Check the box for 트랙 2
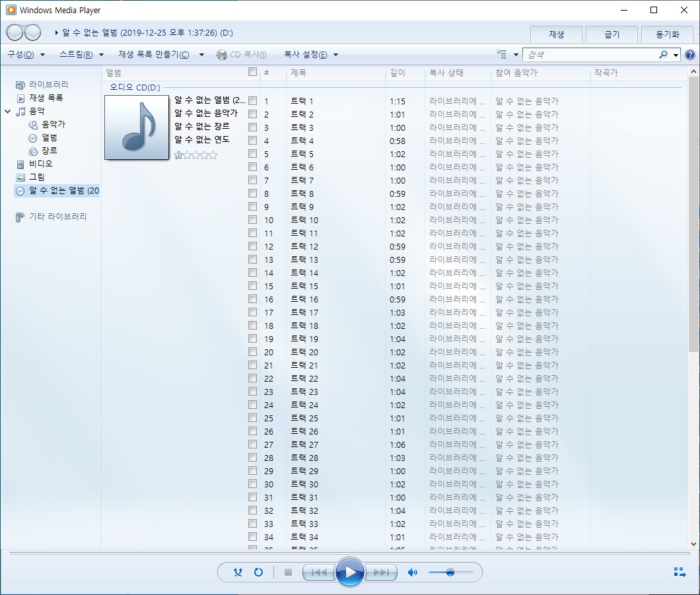Image resolution: width=700 pixels, height=595 pixels. click(253, 114)
